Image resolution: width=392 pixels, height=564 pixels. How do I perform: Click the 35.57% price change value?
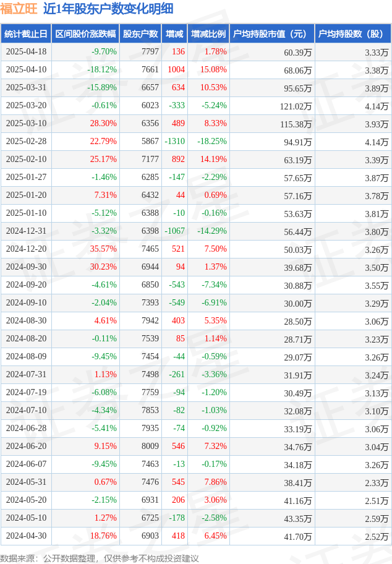click(x=103, y=249)
